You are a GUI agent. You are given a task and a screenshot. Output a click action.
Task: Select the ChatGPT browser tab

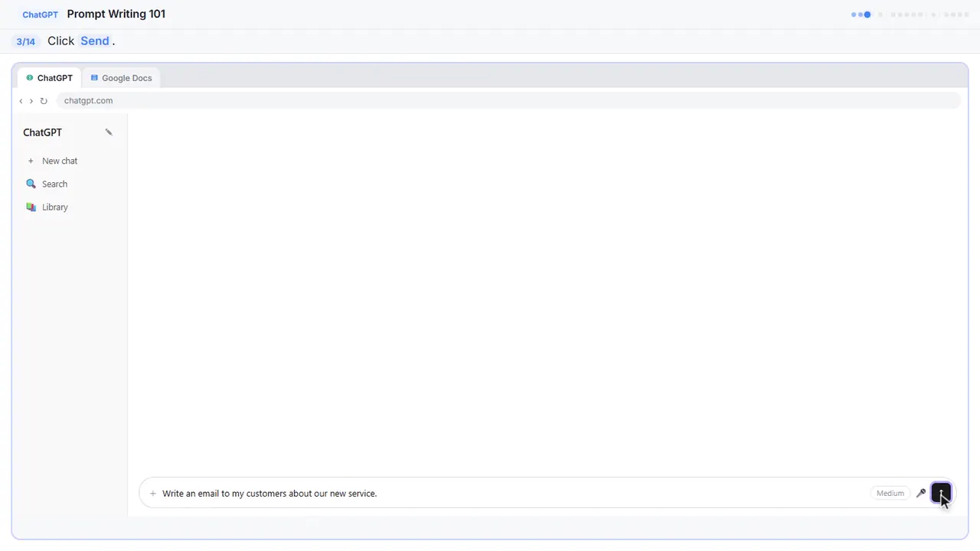click(49, 78)
